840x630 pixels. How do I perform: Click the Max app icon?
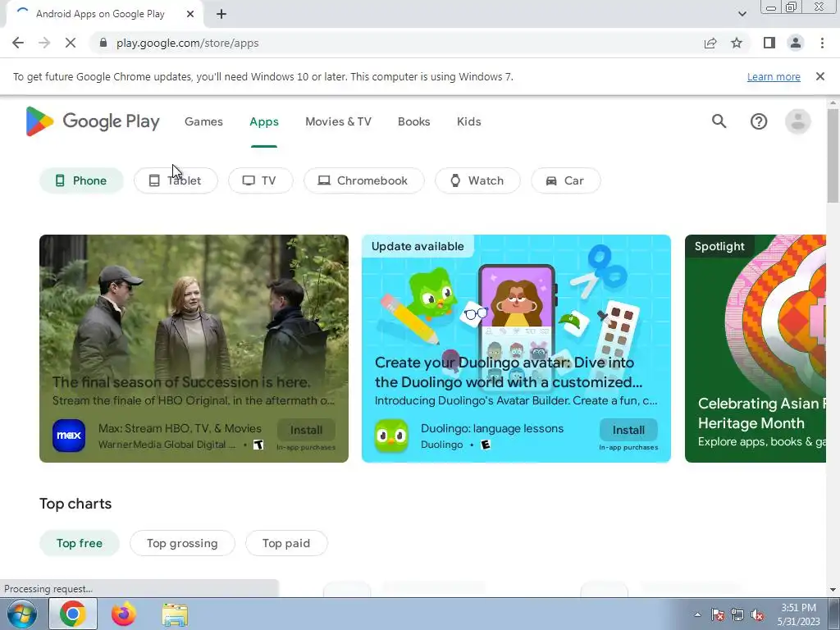(69, 436)
